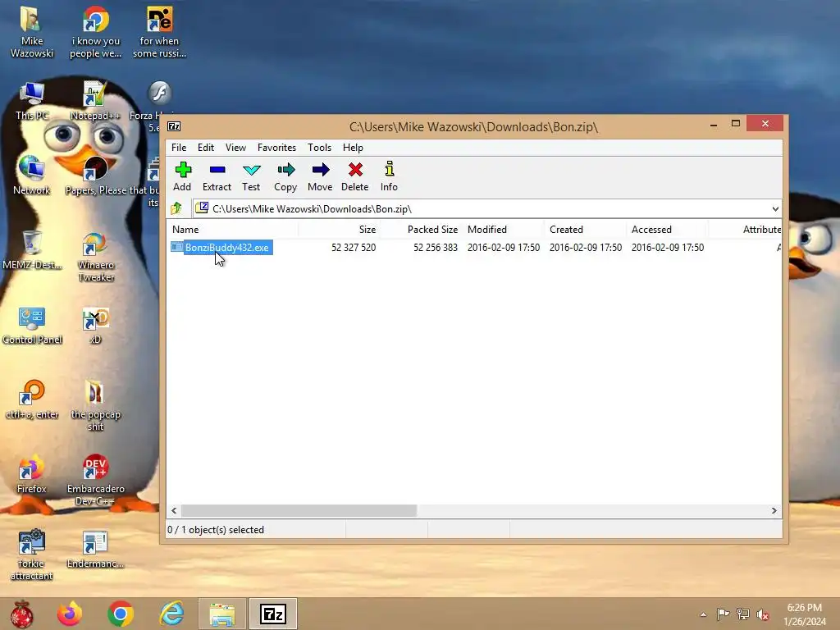Open the Action Center flag icon
840x630 pixels.
723,614
